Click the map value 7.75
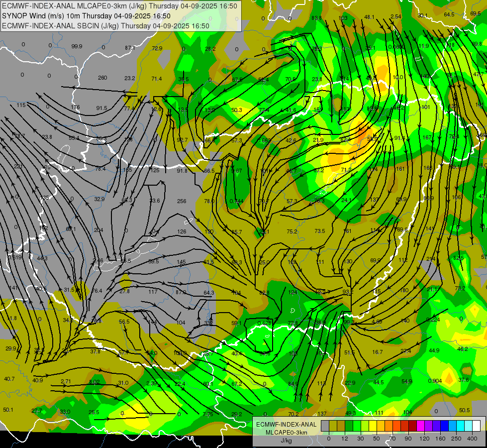 click(208, 415)
